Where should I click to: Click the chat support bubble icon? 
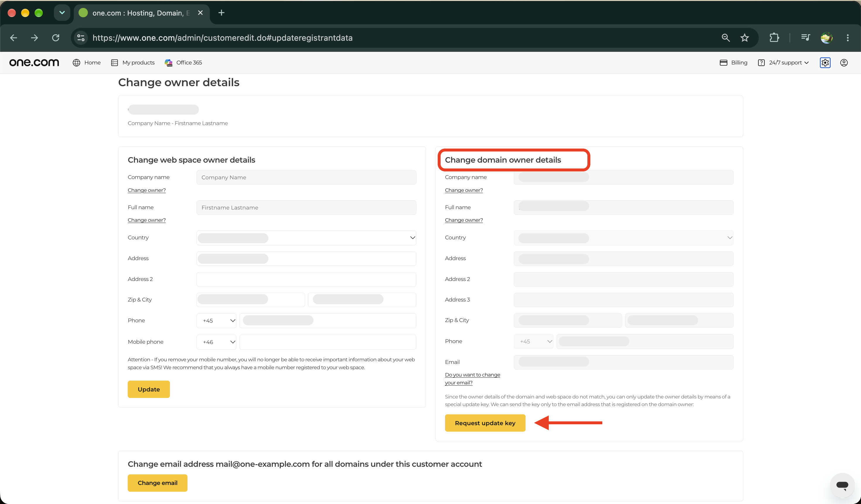point(842,485)
